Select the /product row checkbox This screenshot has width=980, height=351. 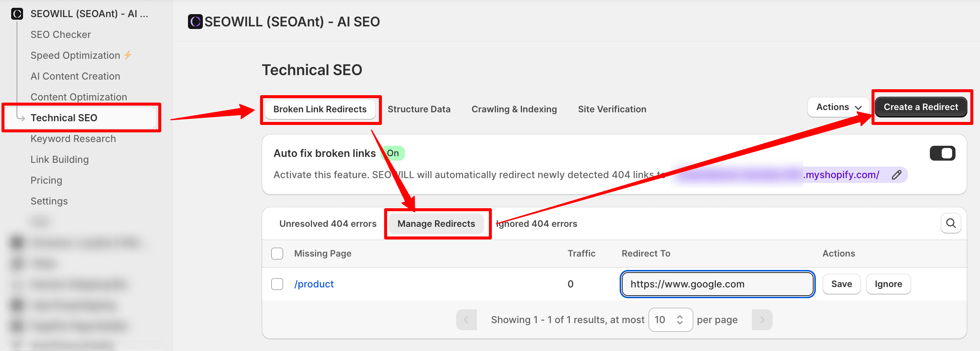point(277,284)
